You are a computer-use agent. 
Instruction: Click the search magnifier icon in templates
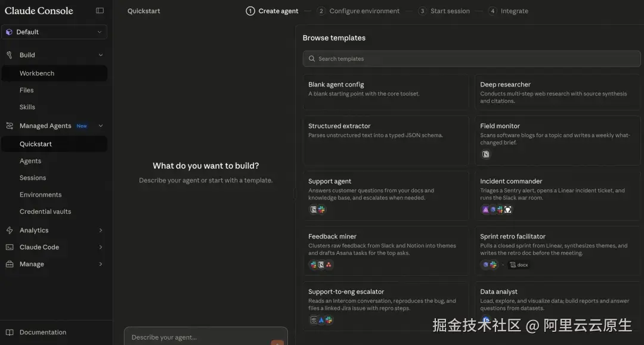[x=312, y=58]
